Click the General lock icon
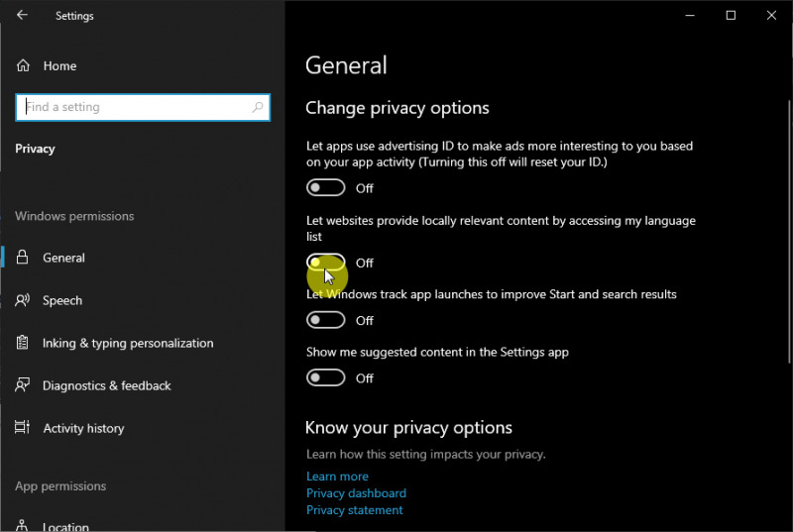The height and width of the screenshot is (532, 793). point(23,258)
